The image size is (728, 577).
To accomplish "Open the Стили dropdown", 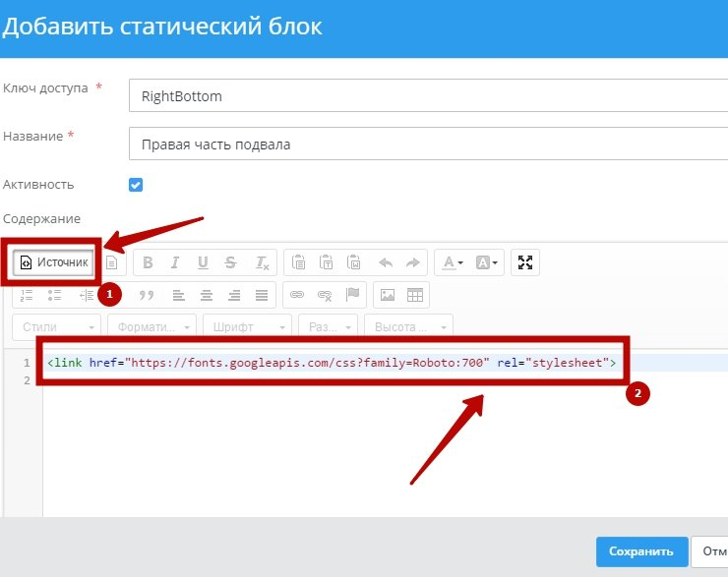I will pos(58,326).
